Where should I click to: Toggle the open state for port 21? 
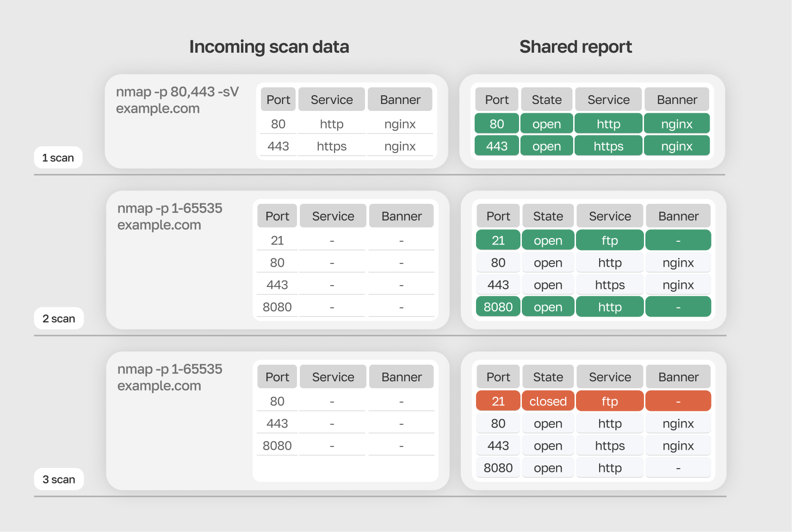[x=548, y=240]
